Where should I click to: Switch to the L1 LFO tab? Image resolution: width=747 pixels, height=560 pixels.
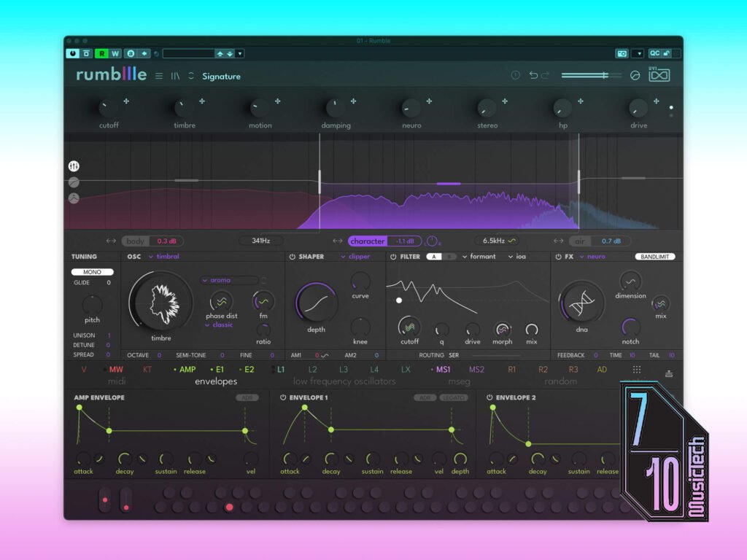(x=280, y=370)
